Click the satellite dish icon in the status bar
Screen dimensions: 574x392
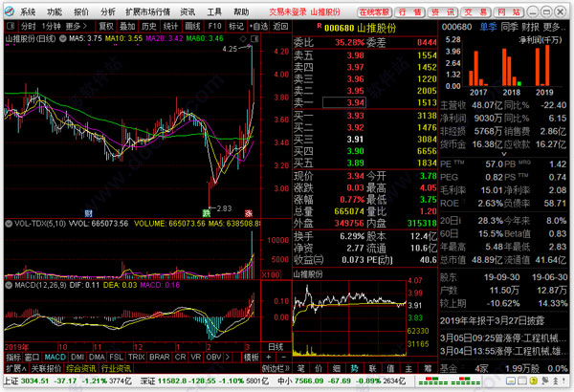(x=545, y=381)
